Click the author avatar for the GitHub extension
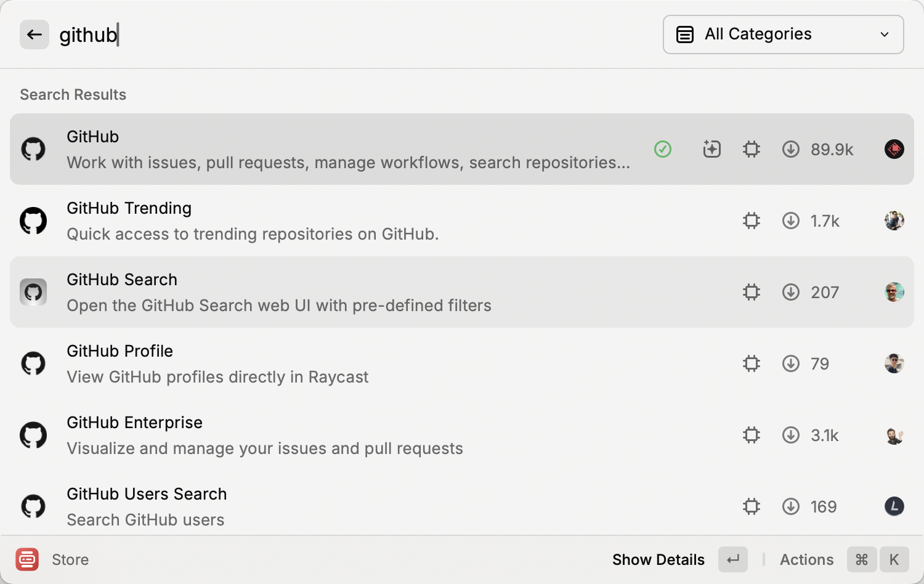This screenshot has height=584, width=924. (x=894, y=149)
